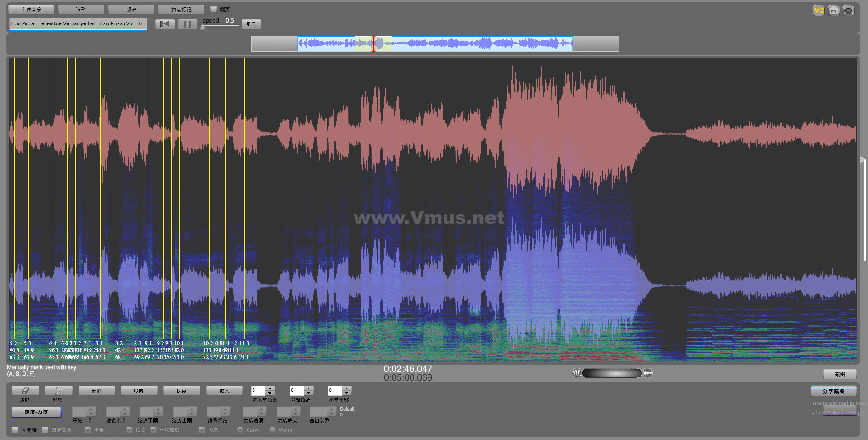Rewind playback to the start

click(x=165, y=24)
